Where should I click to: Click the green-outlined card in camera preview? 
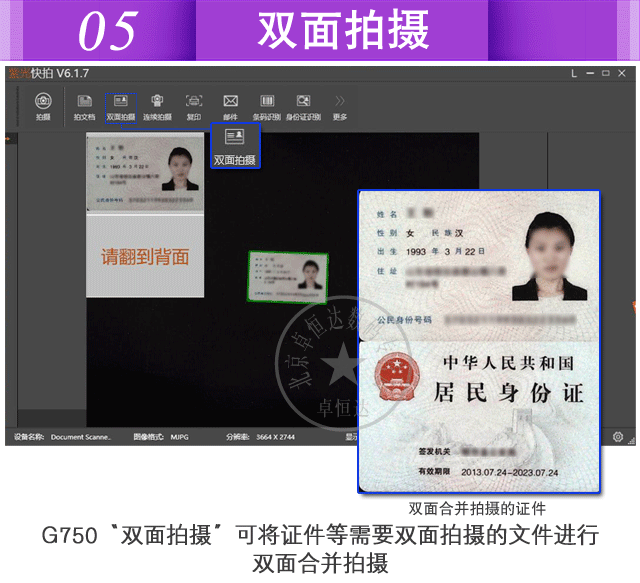[x=288, y=278]
